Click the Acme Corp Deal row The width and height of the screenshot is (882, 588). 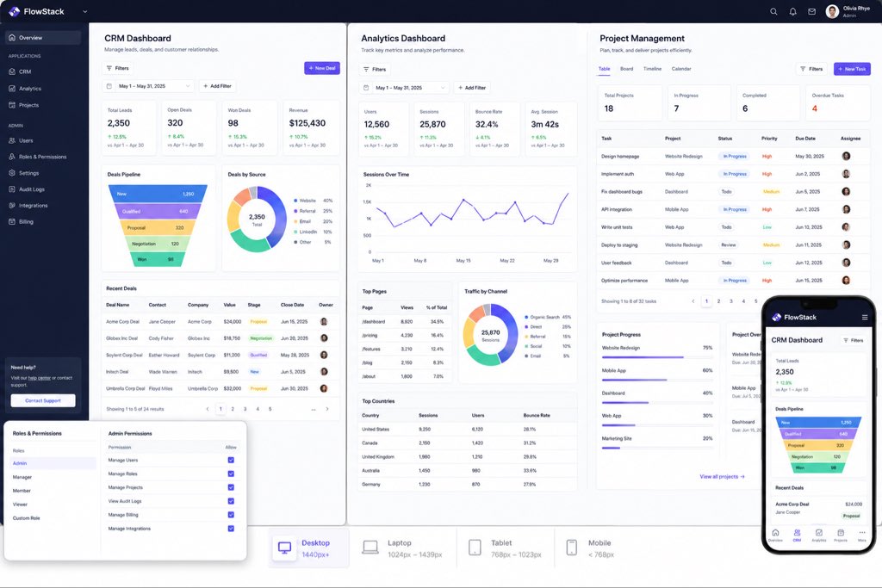(220, 321)
